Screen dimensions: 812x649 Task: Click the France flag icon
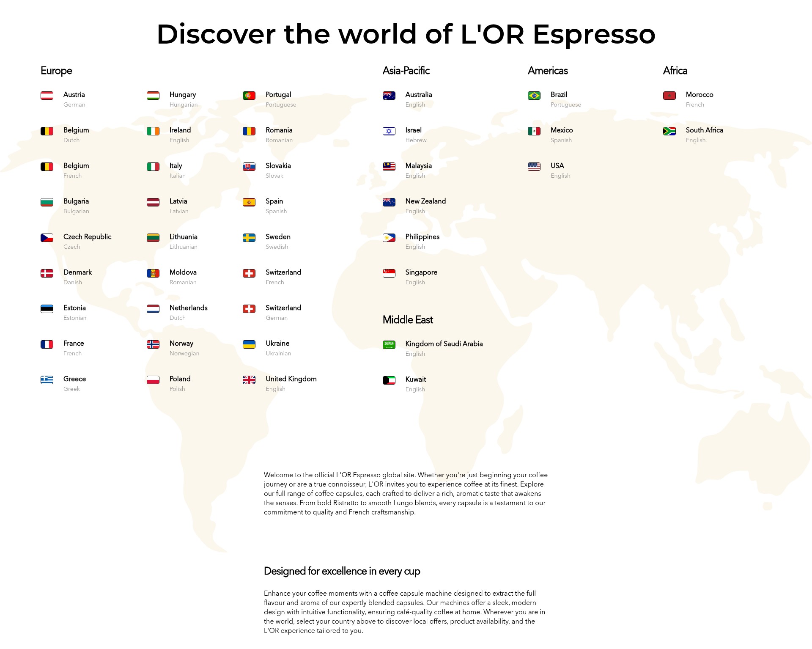47,344
